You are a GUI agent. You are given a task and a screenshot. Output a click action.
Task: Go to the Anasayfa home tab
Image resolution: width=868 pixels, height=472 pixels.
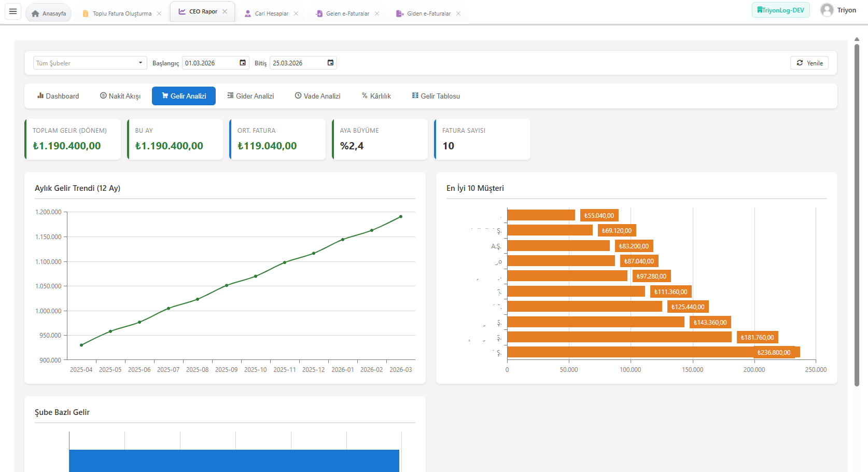point(49,13)
